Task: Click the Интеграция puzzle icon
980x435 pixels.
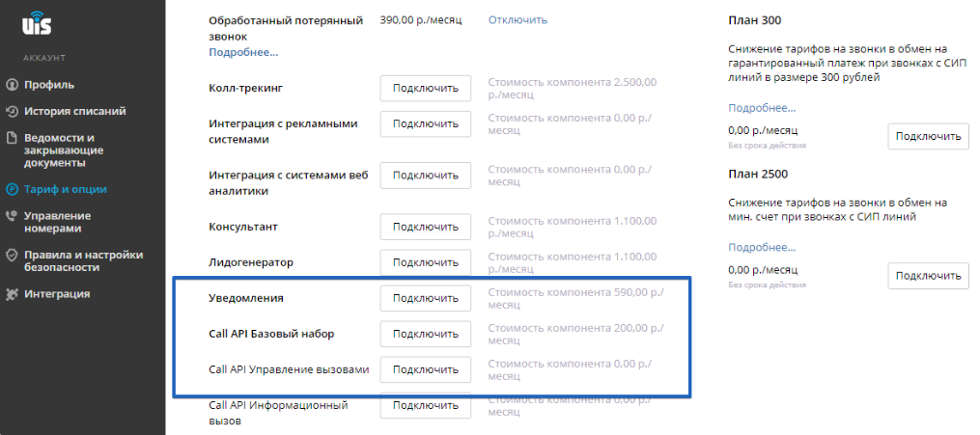Action: (12, 294)
